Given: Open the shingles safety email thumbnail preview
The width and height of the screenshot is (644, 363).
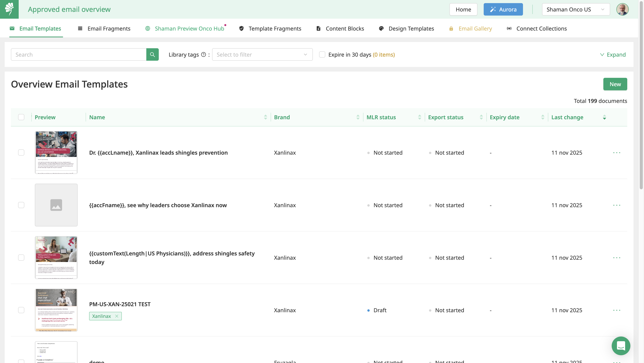Looking at the screenshot, I should 56,258.
